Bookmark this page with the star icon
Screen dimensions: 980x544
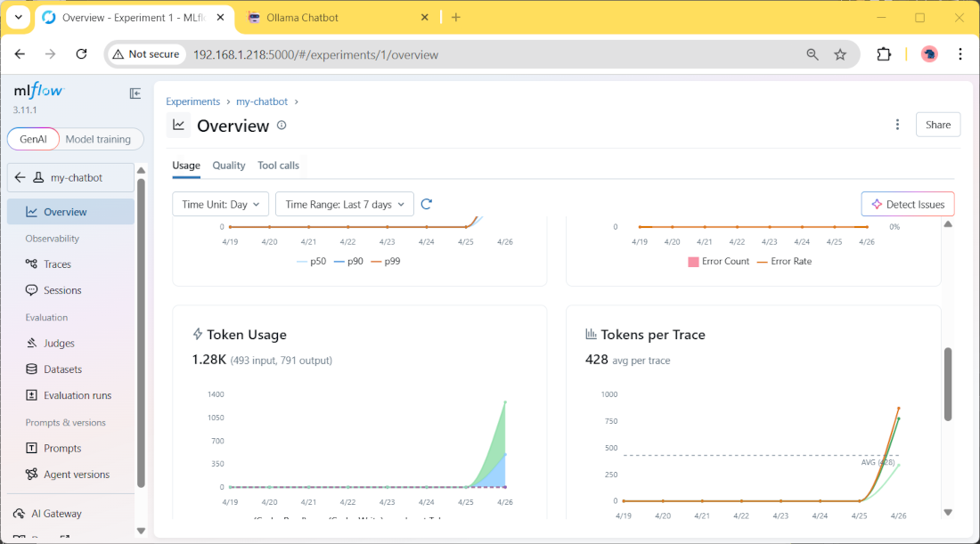pyautogui.click(x=840, y=54)
